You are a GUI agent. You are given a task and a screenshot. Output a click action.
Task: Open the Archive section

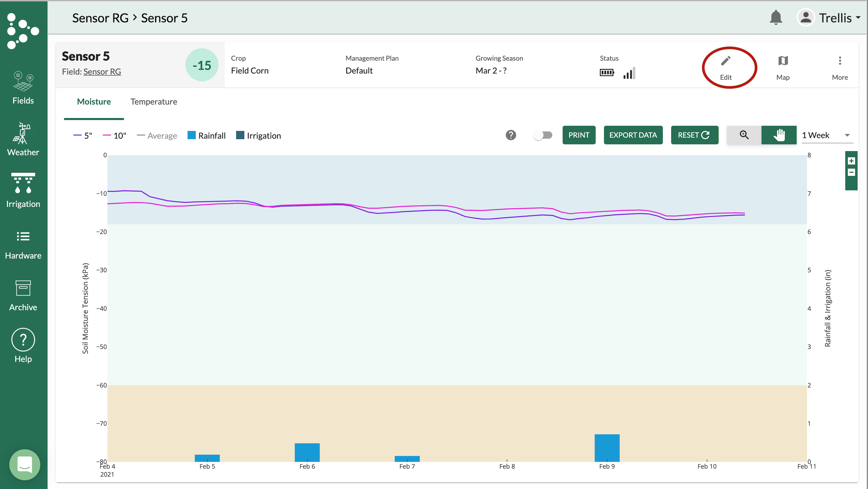[x=23, y=296]
